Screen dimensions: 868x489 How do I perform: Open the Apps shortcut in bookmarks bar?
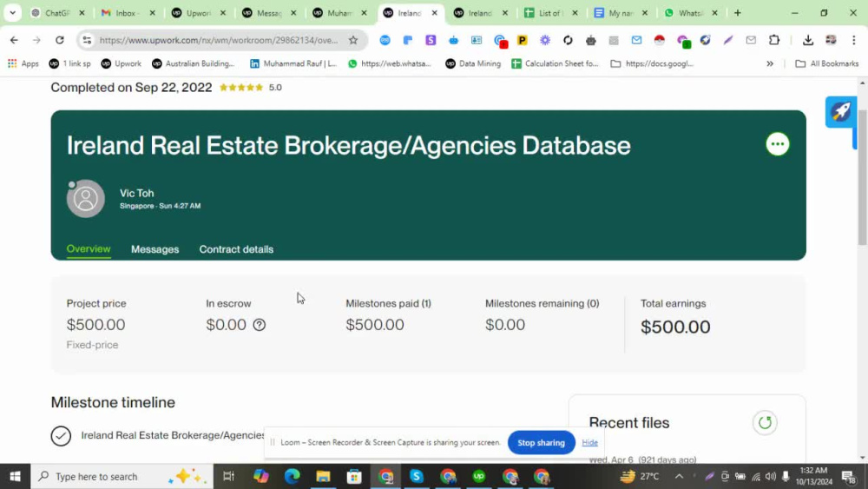coord(23,63)
